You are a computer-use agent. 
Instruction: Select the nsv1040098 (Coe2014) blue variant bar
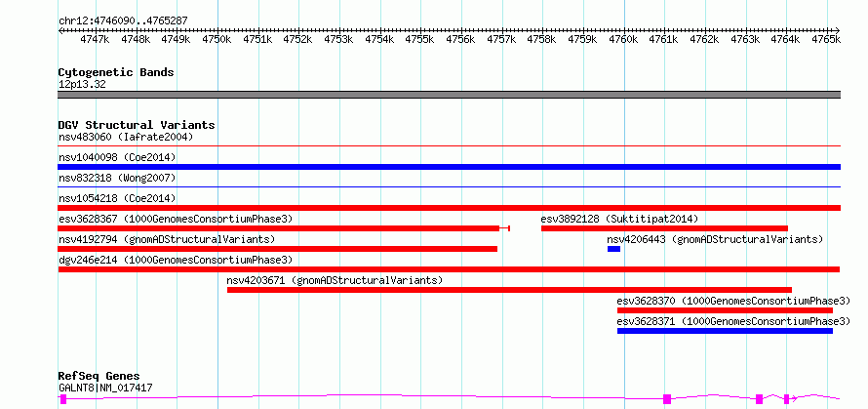(x=450, y=167)
